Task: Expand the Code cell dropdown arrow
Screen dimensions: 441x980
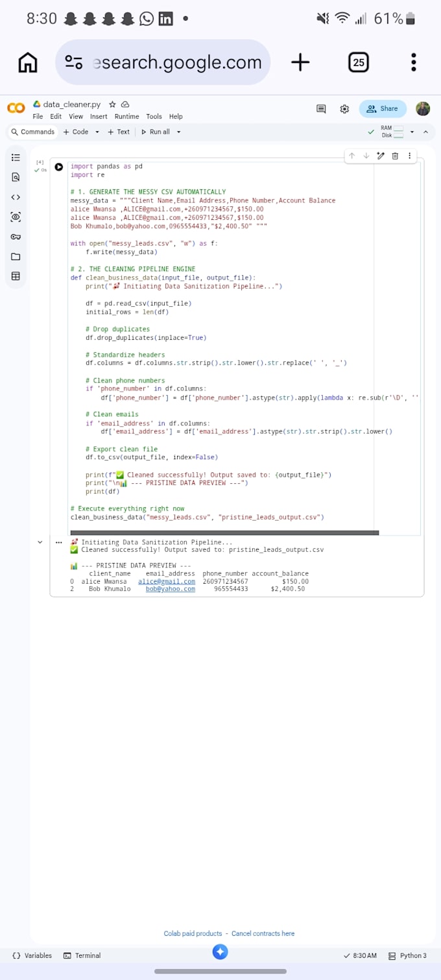Action: [97, 132]
